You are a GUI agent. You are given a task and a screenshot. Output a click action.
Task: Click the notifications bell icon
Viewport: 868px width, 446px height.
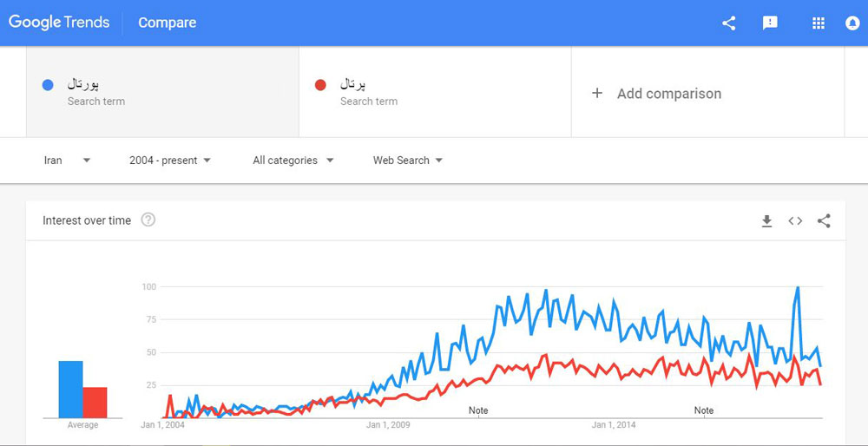(852, 23)
